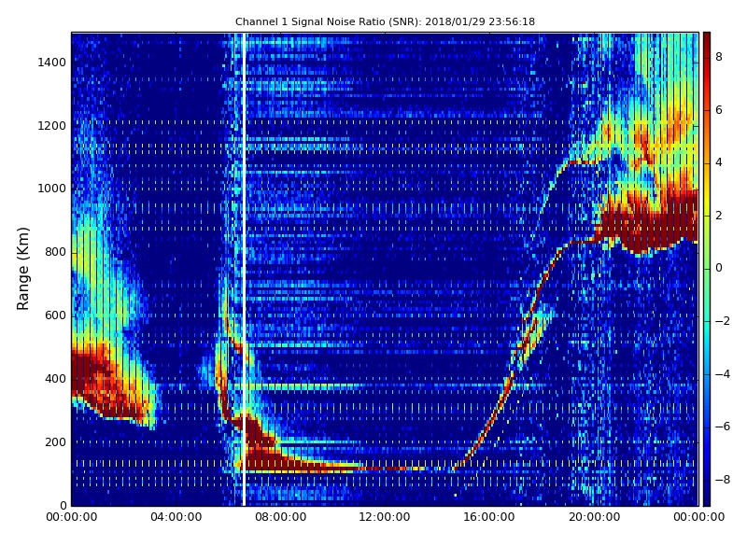Click the colorbar label 8
Viewport: 747px width, 560px height.
[x=719, y=57]
